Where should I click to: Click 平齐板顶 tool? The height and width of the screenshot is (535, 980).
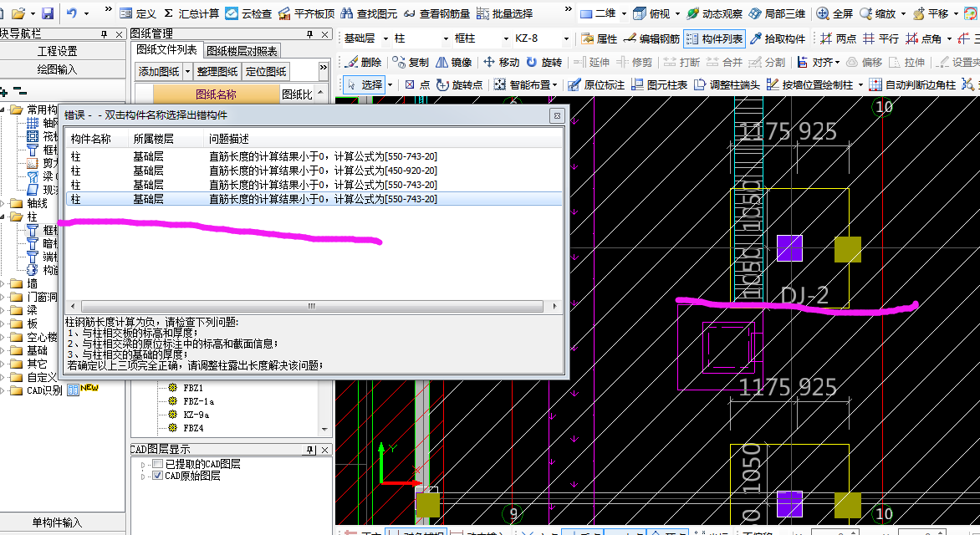tap(306, 13)
